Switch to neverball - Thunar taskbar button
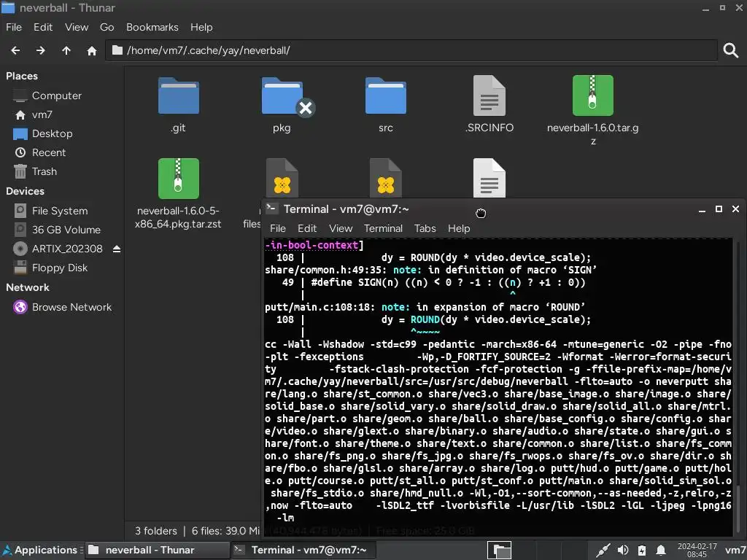Image resolution: width=747 pixels, height=560 pixels. pyautogui.click(x=158, y=550)
